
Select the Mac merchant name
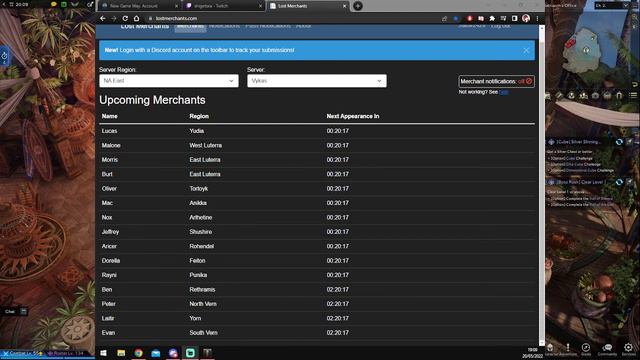[107, 203]
